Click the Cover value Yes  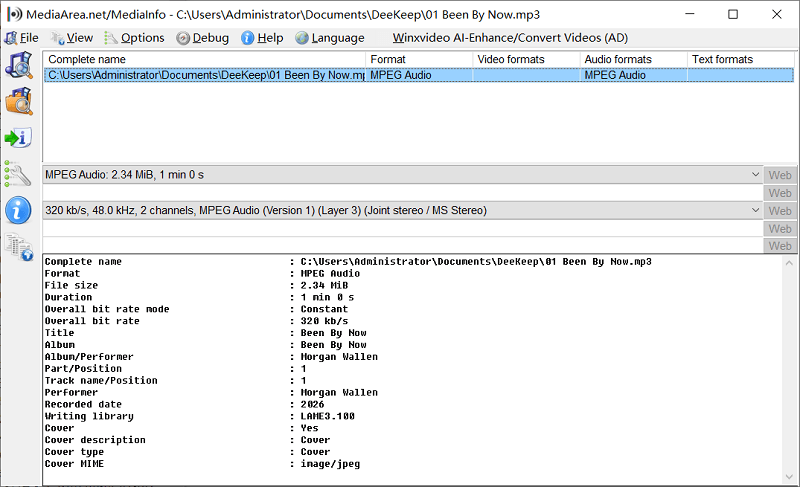click(x=309, y=428)
